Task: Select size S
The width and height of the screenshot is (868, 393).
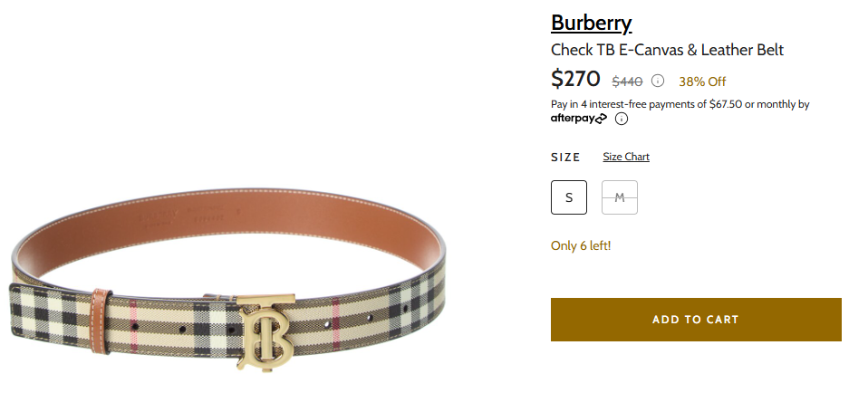Action: click(x=569, y=197)
